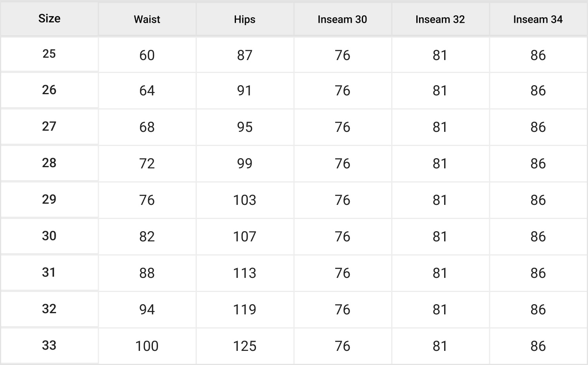Click the waist value 100 cell
The height and width of the screenshot is (365, 588).
tap(147, 346)
